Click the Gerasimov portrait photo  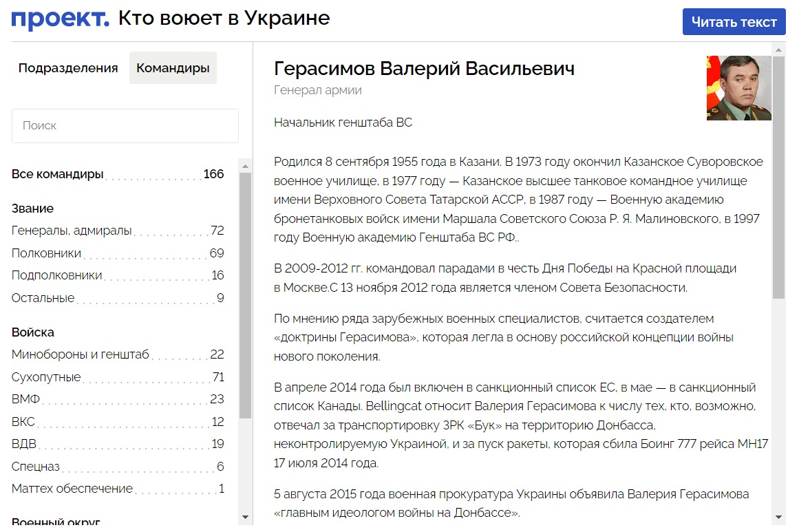(738, 88)
